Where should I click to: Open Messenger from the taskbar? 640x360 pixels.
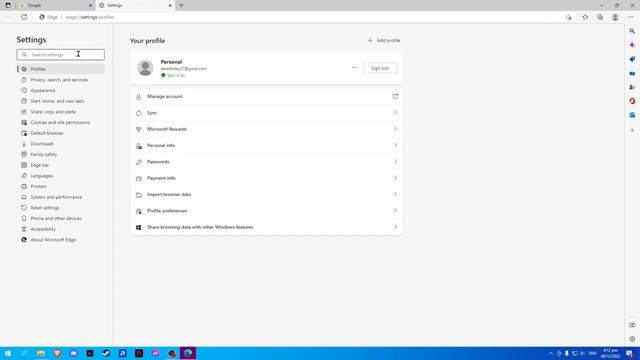[156, 353]
